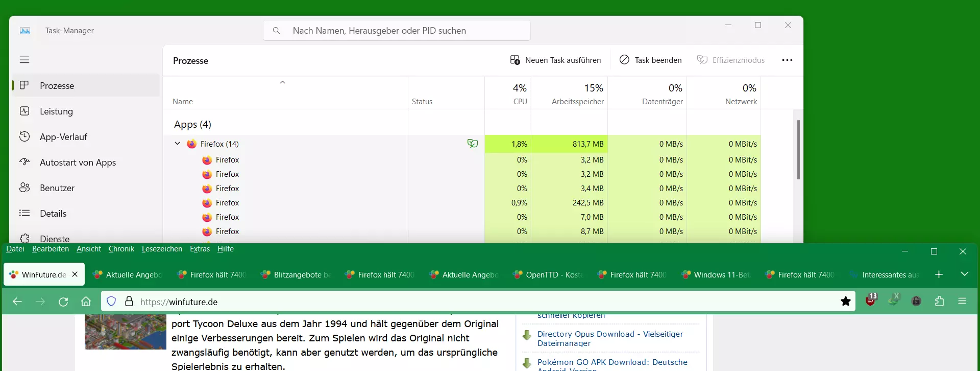This screenshot has height=371, width=980.
Task: Click the Firefox address bar URL
Action: [179, 302]
